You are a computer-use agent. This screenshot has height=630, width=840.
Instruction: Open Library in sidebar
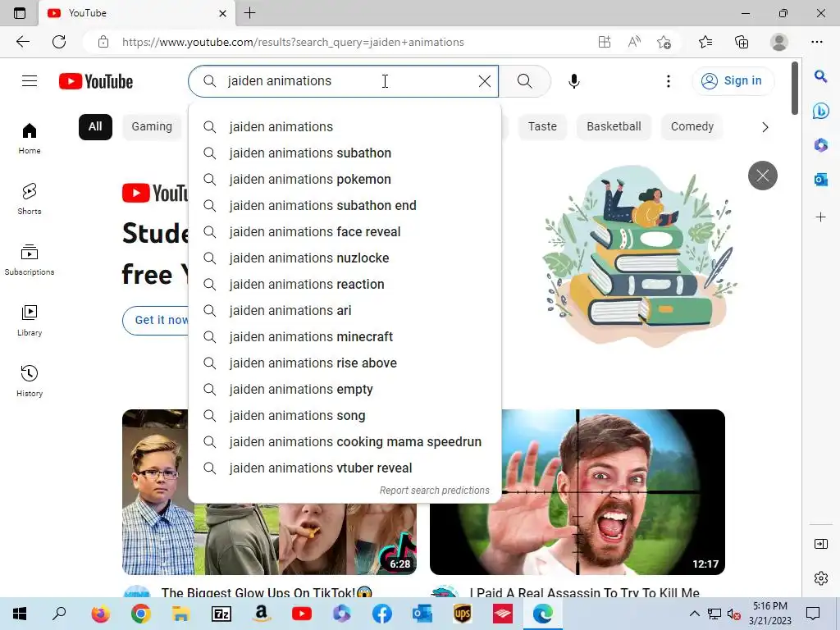point(30,321)
